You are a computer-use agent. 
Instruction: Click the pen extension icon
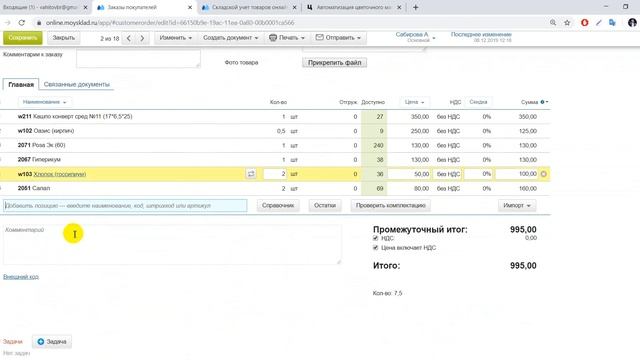(598, 23)
